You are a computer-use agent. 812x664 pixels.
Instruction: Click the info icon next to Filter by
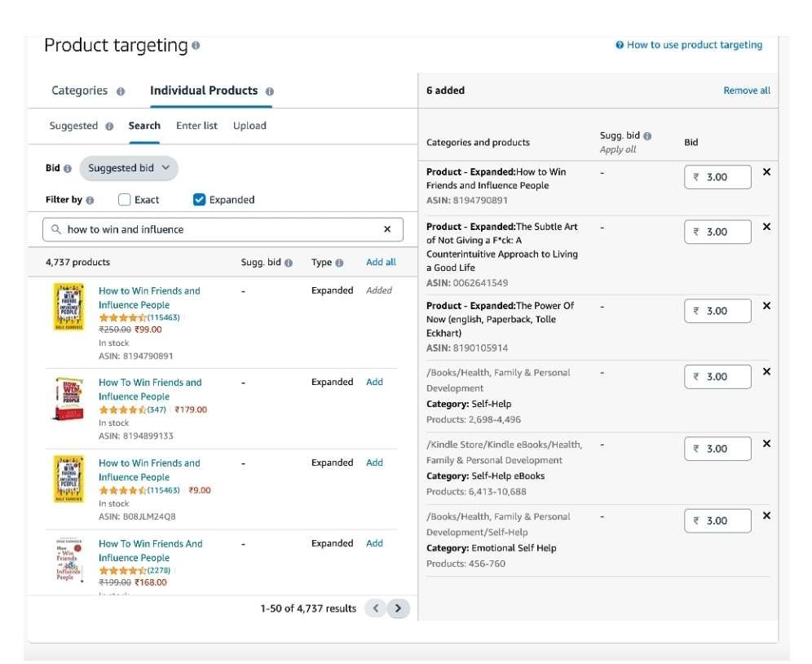pyautogui.click(x=90, y=200)
